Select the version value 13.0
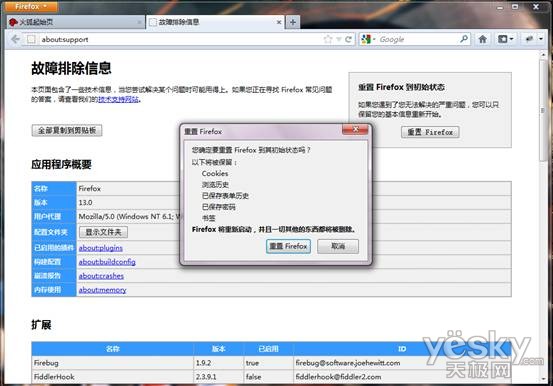This screenshot has height=386, width=553. tap(85, 203)
